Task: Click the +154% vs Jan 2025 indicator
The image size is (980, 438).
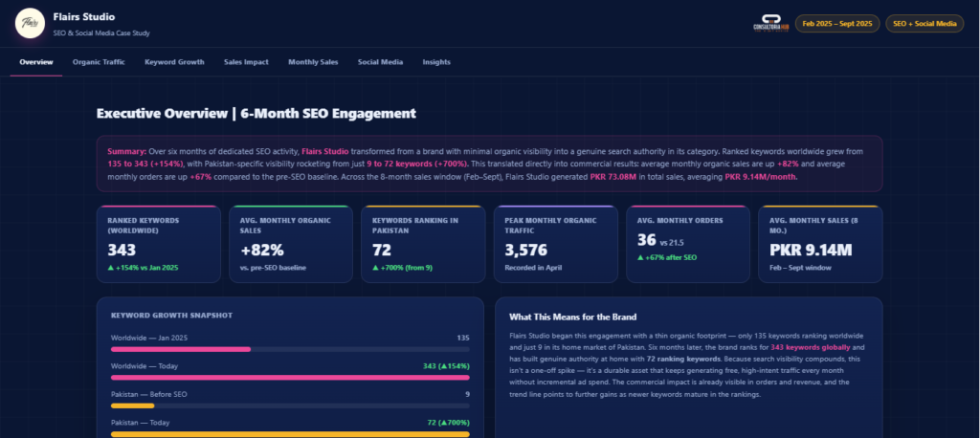Action: point(144,268)
